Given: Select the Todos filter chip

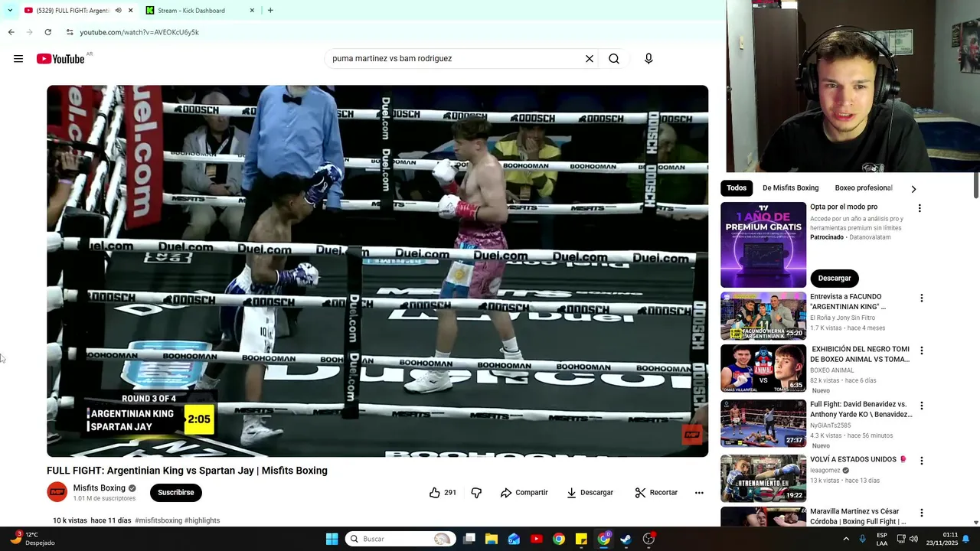Looking at the screenshot, I should (737, 188).
